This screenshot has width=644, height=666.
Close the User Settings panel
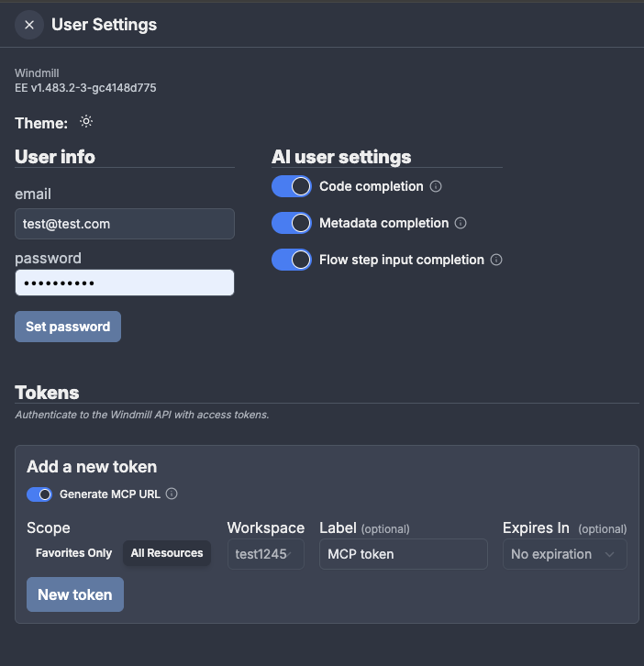(x=29, y=25)
